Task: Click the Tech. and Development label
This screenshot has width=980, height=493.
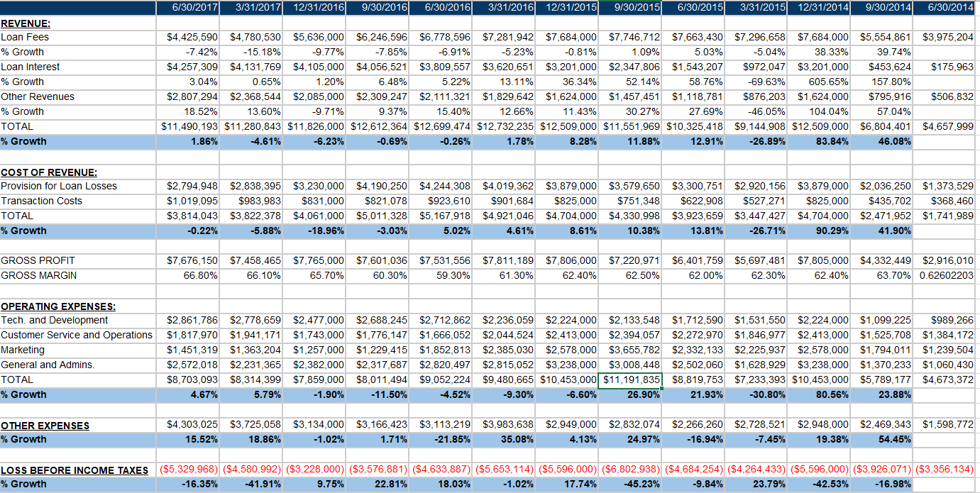Action: tap(55, 320)
